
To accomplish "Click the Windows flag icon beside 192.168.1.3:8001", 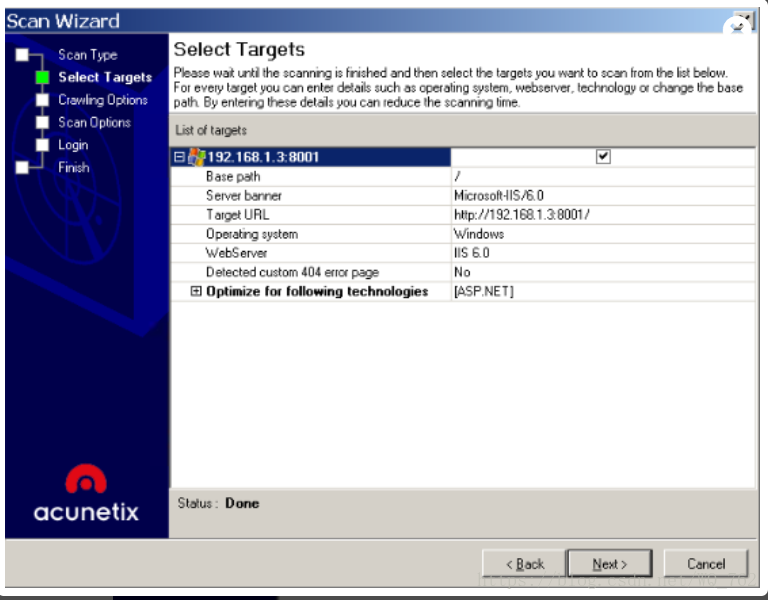I will 196,157.
